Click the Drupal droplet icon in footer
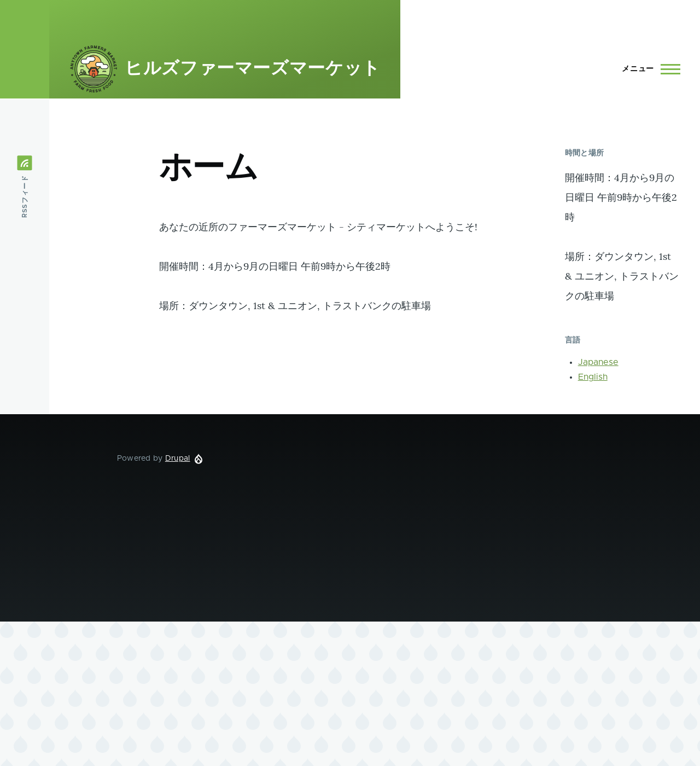Viewport: 700px width, 766px height. point(198,458)
